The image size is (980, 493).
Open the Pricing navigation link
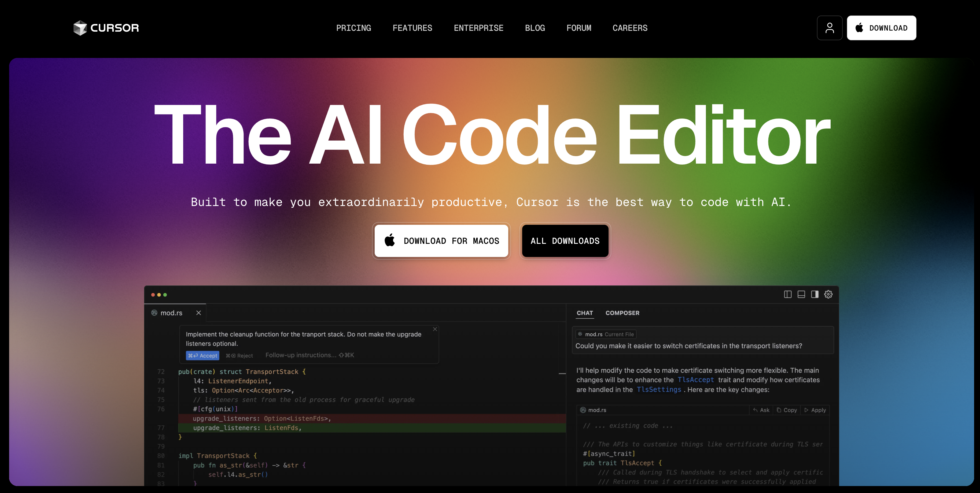click(353, 28)
